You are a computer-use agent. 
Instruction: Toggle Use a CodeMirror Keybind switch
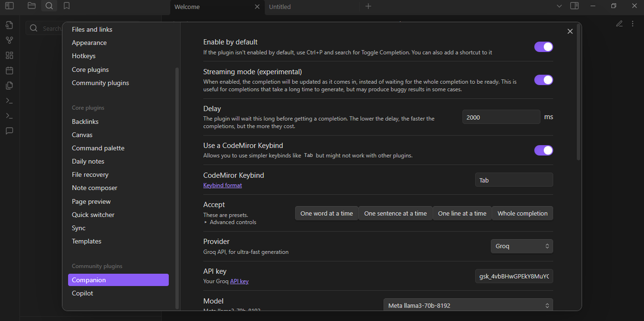pos(544,150)
